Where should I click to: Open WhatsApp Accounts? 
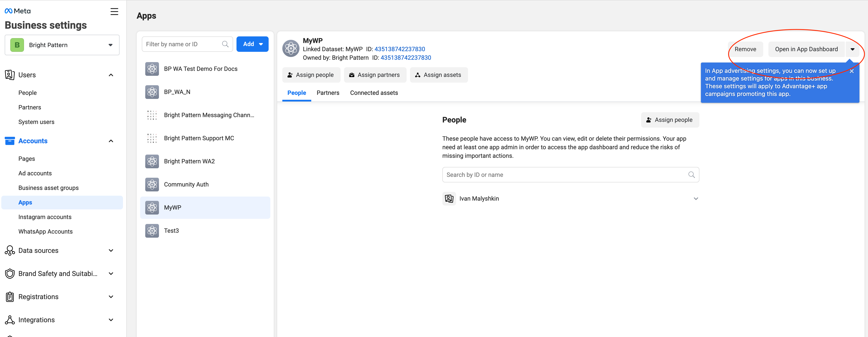[x=45, y=231]
